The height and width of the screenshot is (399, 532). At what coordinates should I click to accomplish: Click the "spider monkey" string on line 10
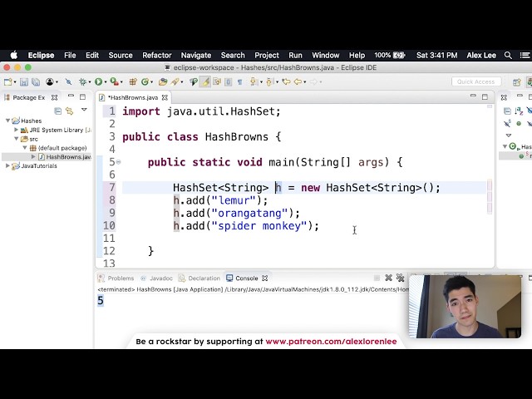tap(259, 225)
